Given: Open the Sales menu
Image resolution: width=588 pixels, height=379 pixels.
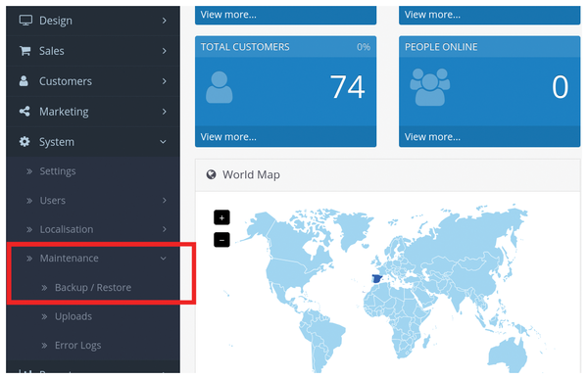Looking at the screenshot, I should [93, 51].
